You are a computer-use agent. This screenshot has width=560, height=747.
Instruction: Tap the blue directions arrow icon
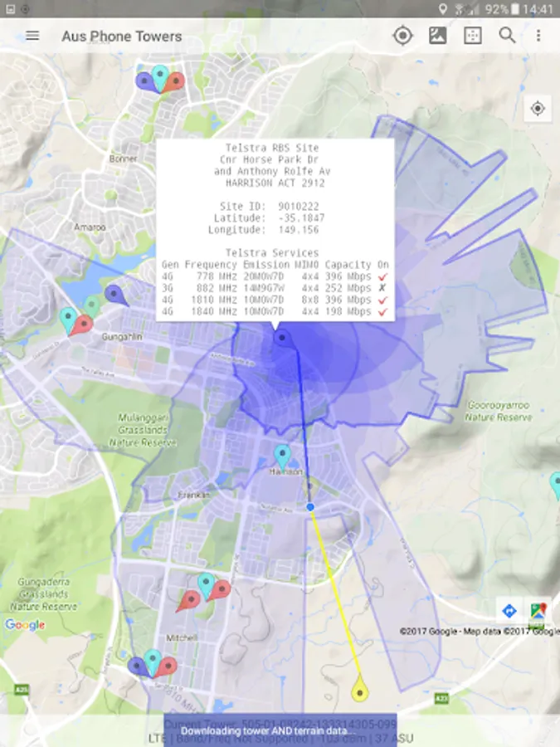click(x=509, y=611)
